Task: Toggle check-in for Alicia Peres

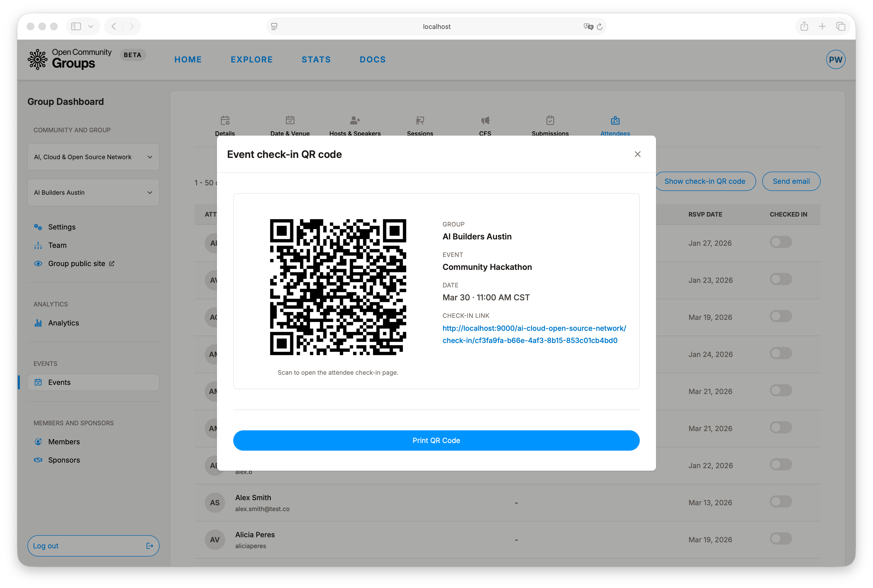Action: tap(781, 538)
